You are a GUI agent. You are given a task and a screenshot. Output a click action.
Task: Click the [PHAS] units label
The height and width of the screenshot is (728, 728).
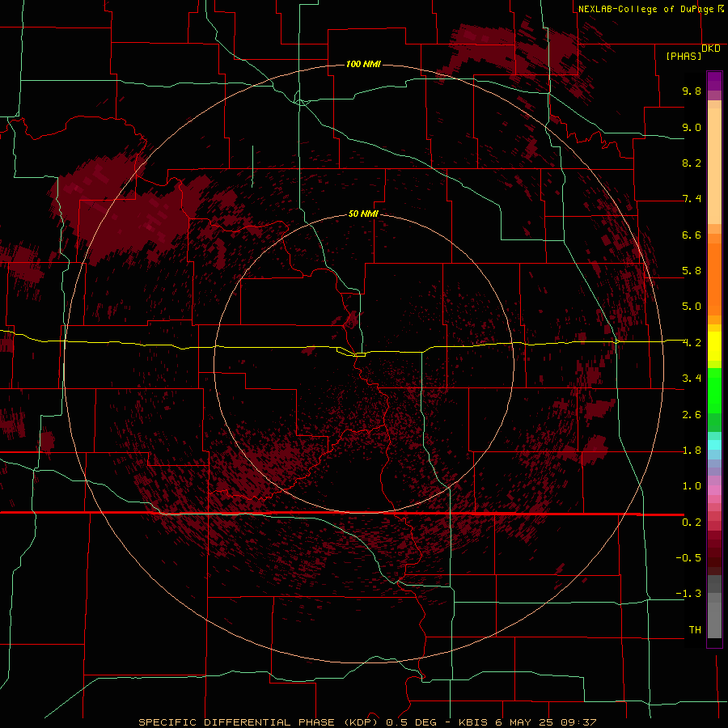[x=684, y=56]
